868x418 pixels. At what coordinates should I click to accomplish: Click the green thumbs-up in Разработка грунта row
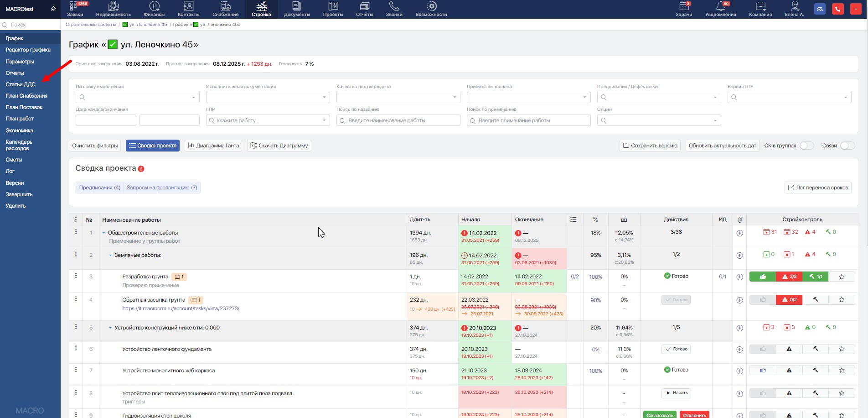[x=763, y=277]
